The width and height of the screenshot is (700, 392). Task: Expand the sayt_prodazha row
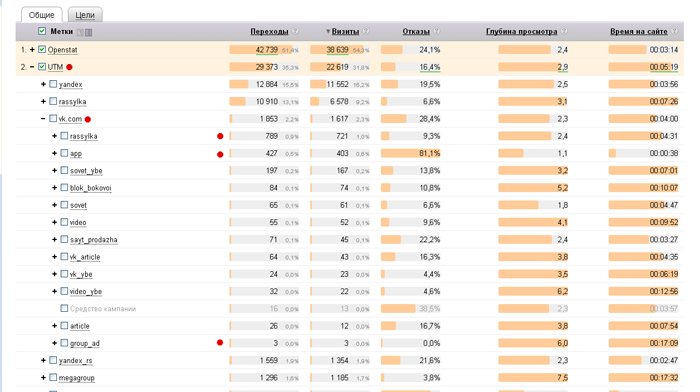(54, 240)
